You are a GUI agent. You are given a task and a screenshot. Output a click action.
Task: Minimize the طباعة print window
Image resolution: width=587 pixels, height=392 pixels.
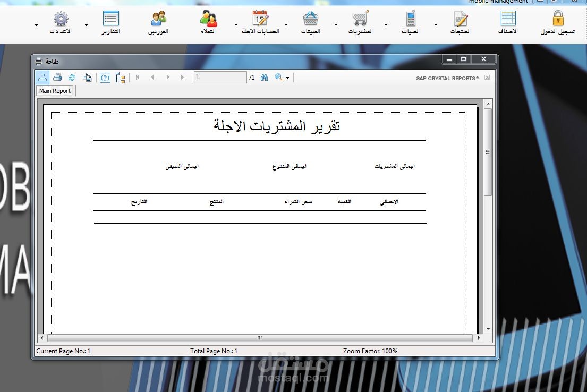pyautogui.click(x=449, y=59)
